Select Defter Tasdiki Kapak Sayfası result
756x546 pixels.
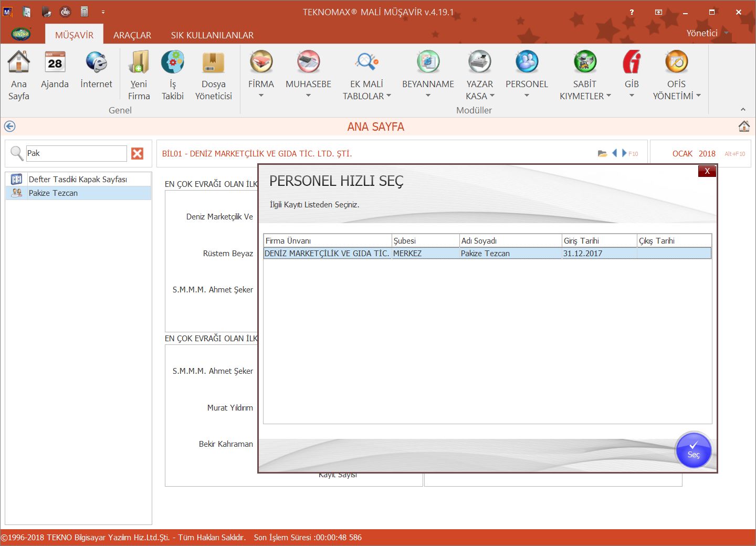pos(78,180)
